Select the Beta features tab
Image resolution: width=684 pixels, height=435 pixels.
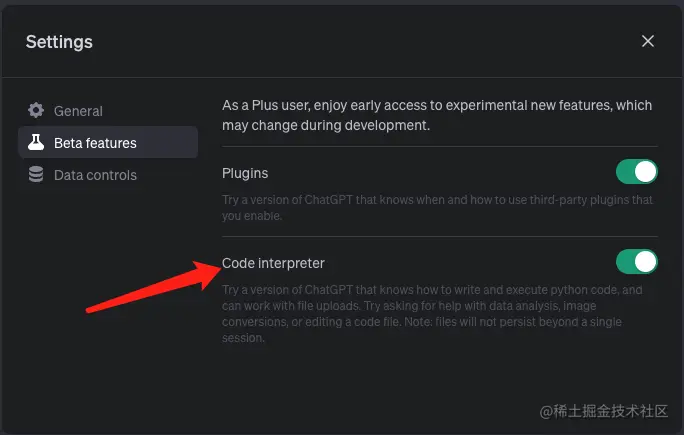coord(108,142)
